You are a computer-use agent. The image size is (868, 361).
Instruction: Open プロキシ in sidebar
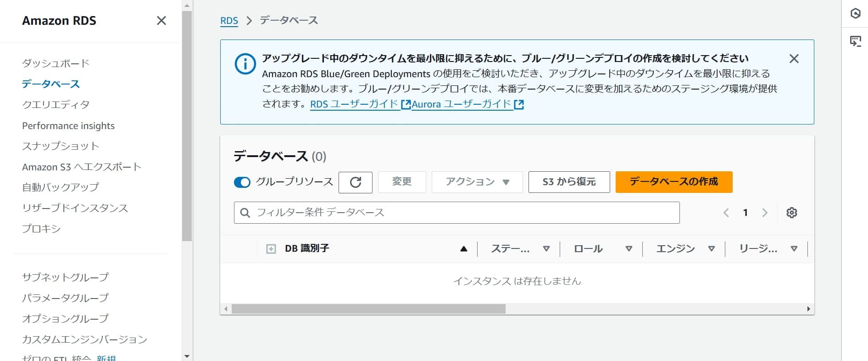(x=41, y=229)
